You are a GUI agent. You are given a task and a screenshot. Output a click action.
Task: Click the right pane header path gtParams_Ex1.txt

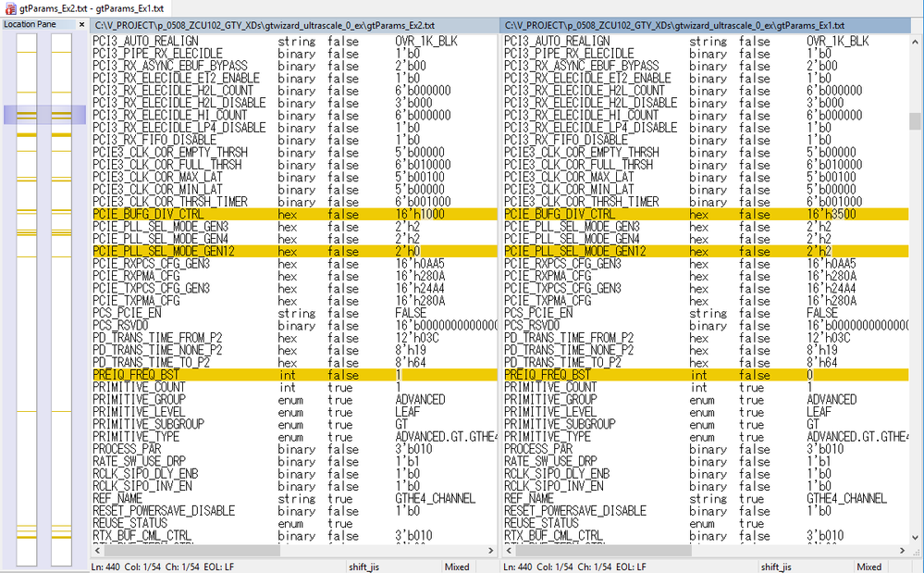[674, 25]
